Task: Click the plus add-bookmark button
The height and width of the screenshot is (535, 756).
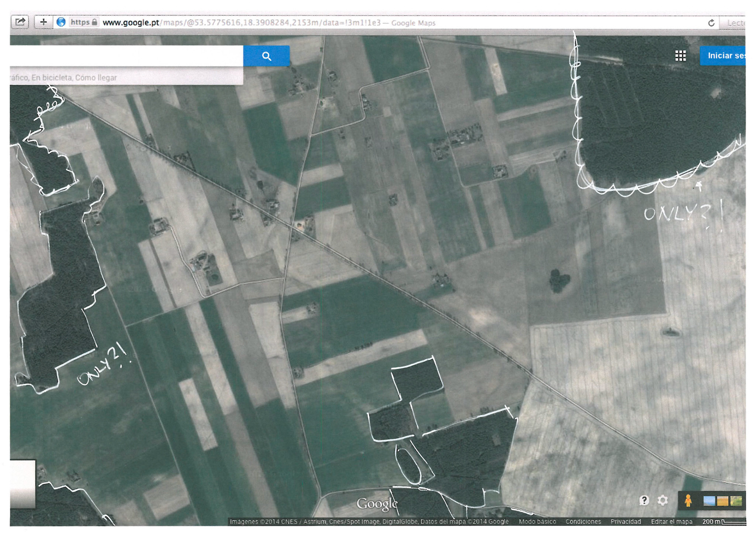Action: coord(43,22)
